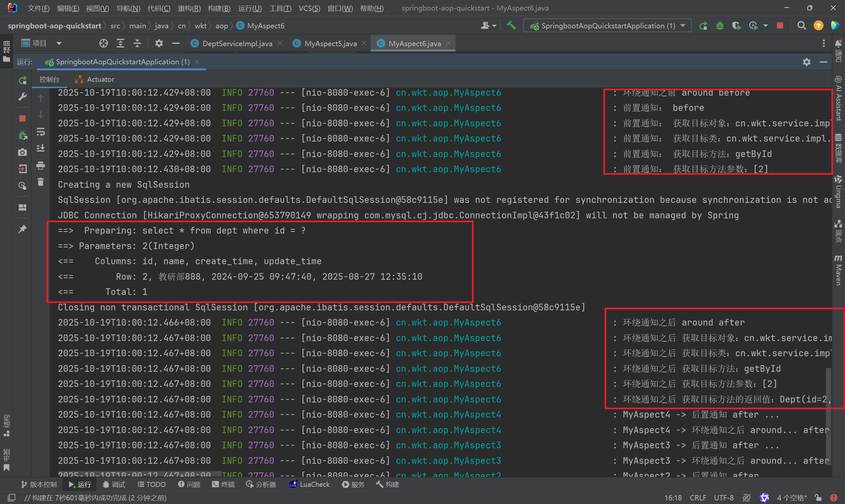Click the UTF-8 encoding in status bar

pyautogui.click(x=724, y=497)
